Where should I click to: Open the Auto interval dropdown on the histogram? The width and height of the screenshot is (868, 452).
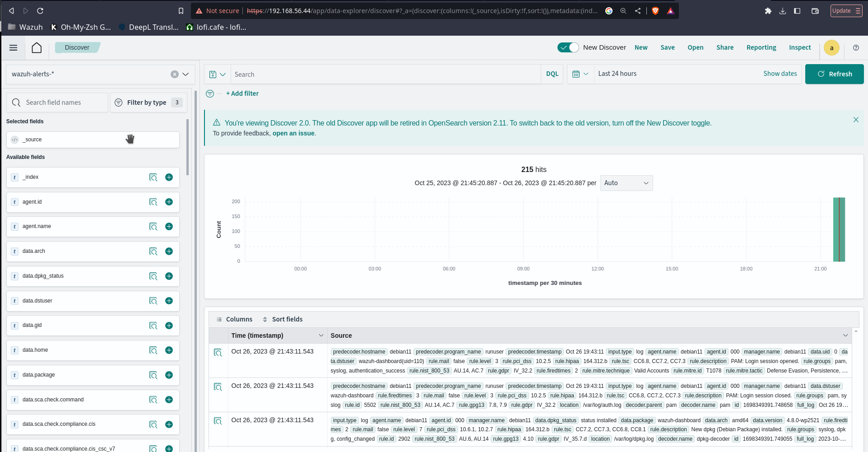[x=626, y=183]
